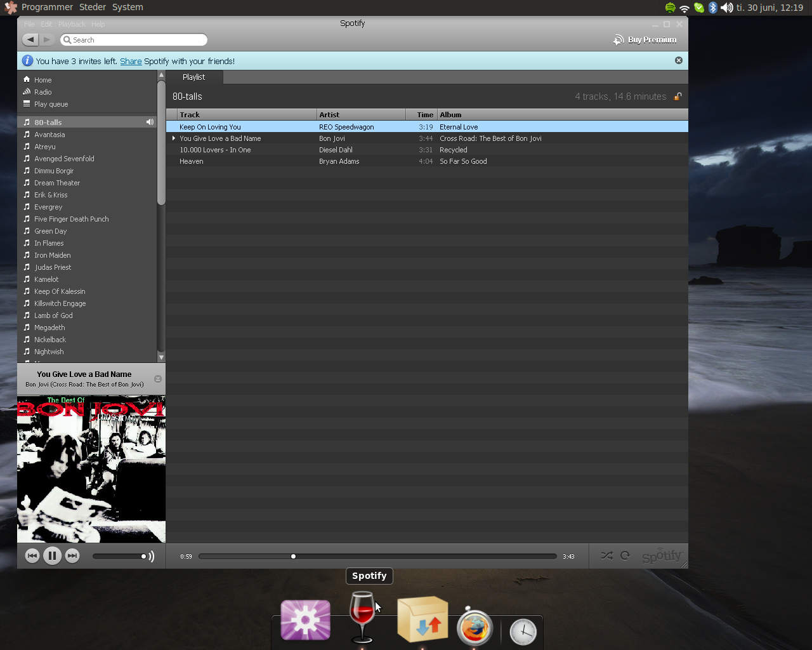Open the Nightwish playlist
812x650 pixels.
point(87,352)
